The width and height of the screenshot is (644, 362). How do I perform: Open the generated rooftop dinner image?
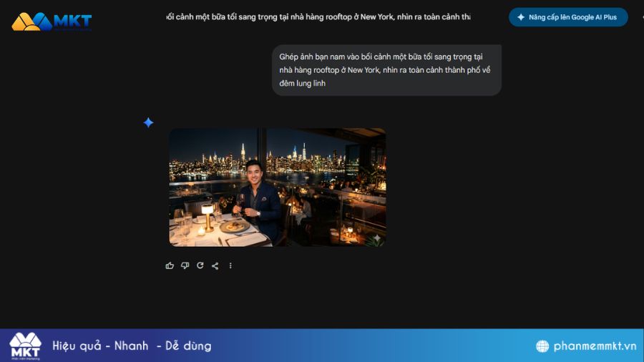277,187
